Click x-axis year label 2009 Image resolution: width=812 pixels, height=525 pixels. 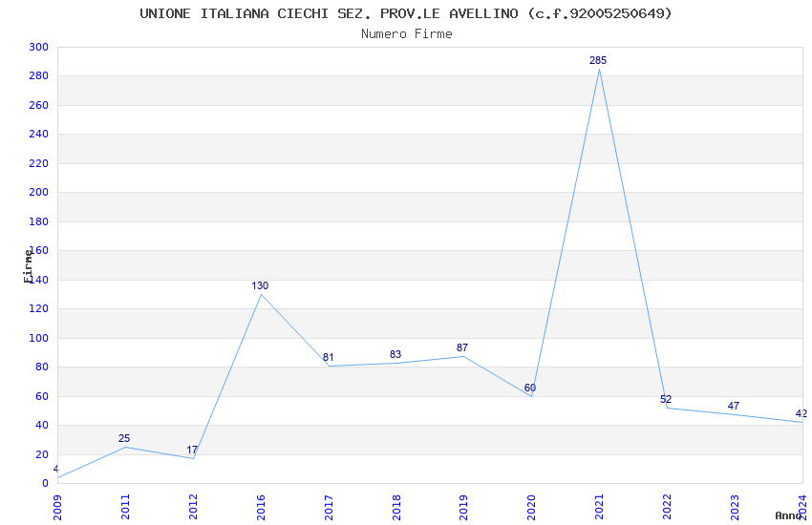[57, 508]
